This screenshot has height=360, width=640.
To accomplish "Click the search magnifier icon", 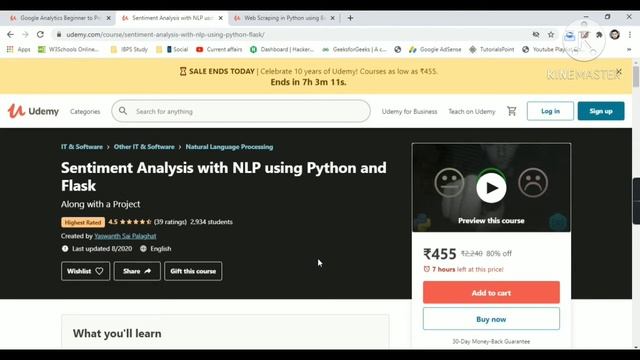I will click(x=123, y=111).
